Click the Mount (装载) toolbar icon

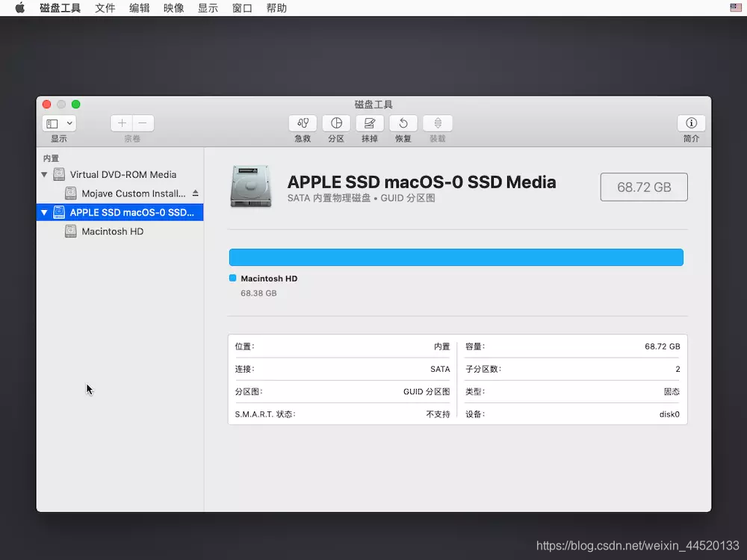coord(437,123)
